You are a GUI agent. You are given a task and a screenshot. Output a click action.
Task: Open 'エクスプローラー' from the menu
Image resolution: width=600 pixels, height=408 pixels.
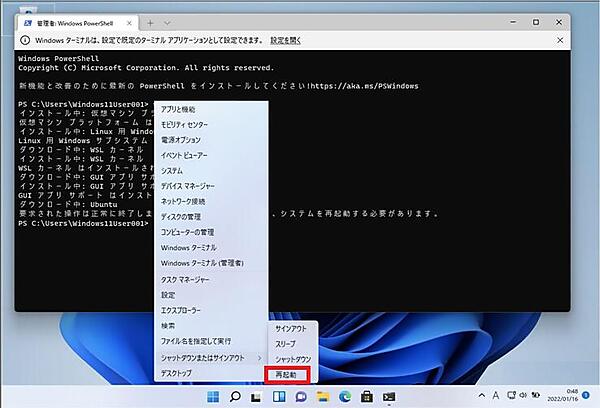coord(211,310)
